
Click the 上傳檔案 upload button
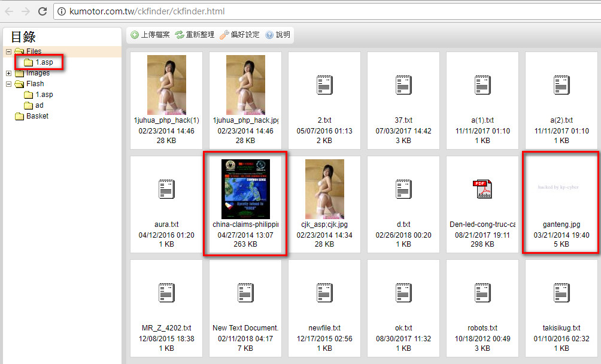pos(150,35)
